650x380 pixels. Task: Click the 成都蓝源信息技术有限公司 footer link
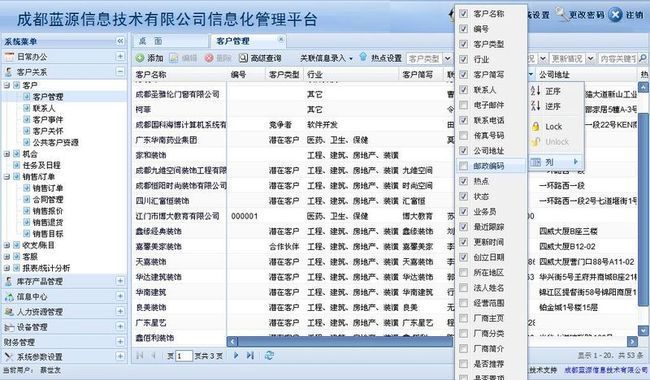tap(606, 370)
